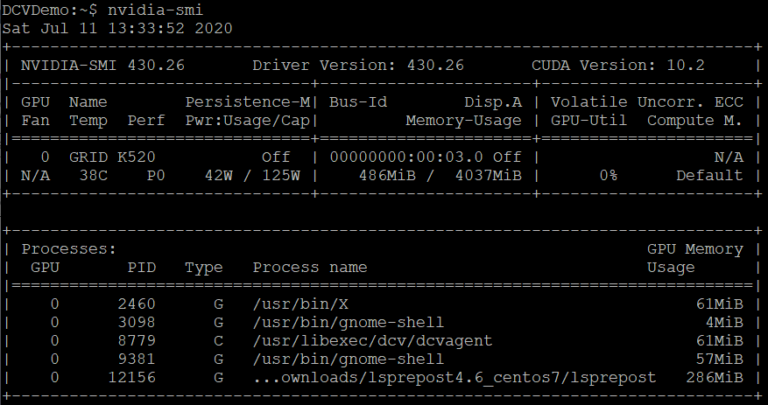This screenshot has height=405, width=768.
Task: Click the timestamp Sat Jul 11 13:33:52 2020
Action: click(117, 28)
